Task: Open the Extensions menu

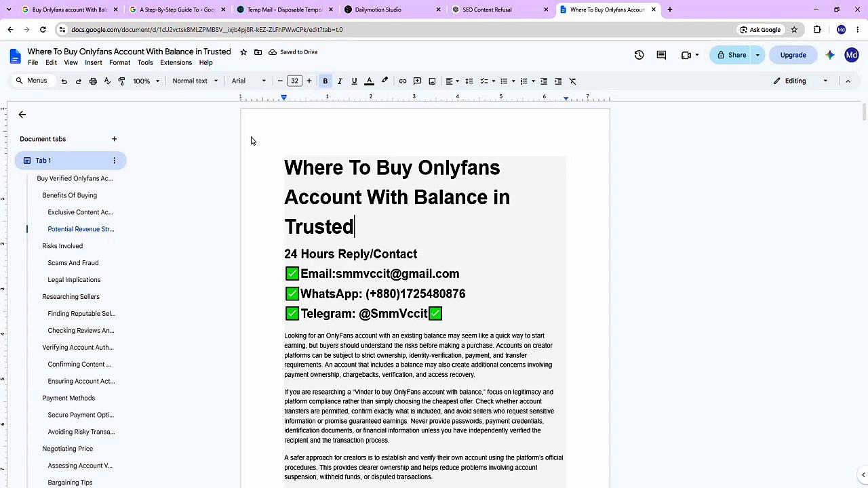Action: [176, 62]
